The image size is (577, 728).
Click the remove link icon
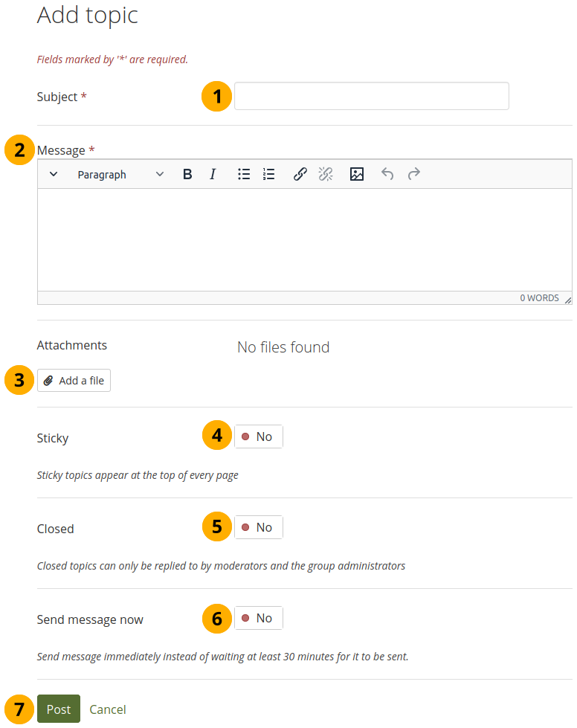(326, 175)
